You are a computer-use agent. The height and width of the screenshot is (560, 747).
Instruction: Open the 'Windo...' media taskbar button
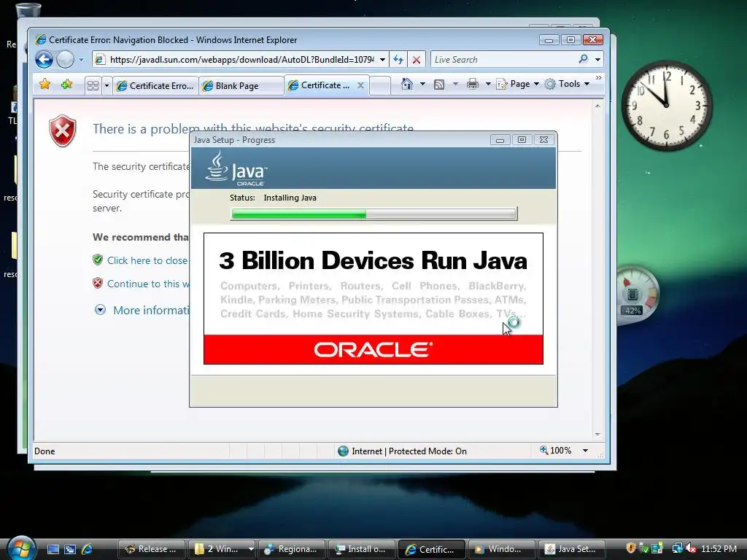pos(502,549)
